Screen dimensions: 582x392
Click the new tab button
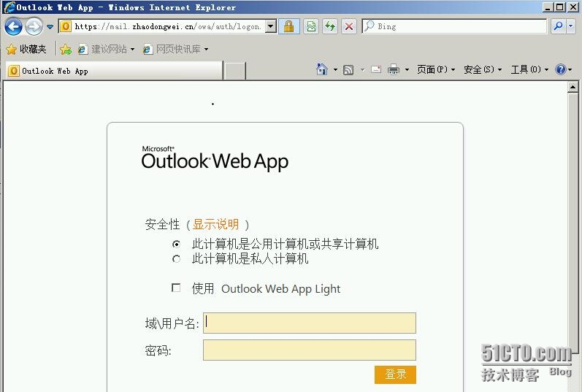(235, 71)
